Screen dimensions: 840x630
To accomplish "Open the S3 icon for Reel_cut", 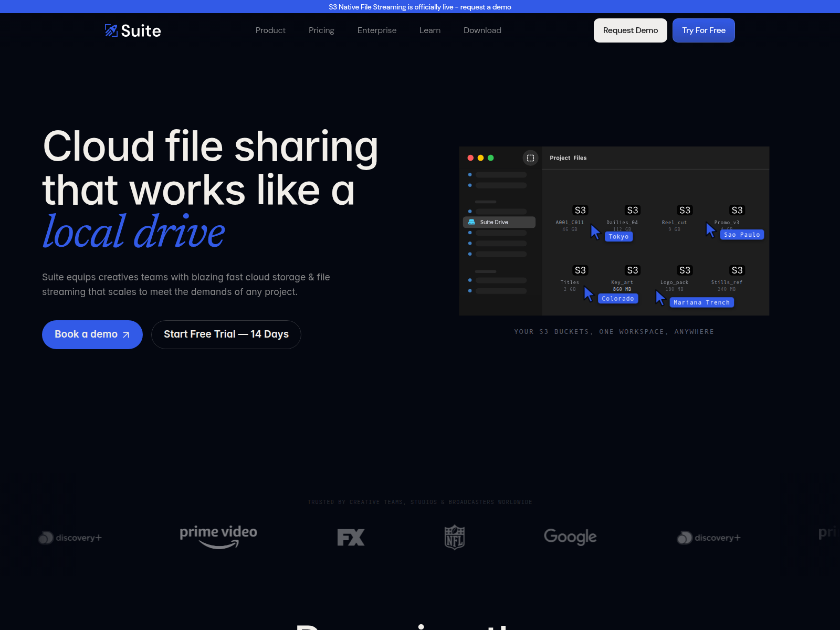I will (685, 210).
